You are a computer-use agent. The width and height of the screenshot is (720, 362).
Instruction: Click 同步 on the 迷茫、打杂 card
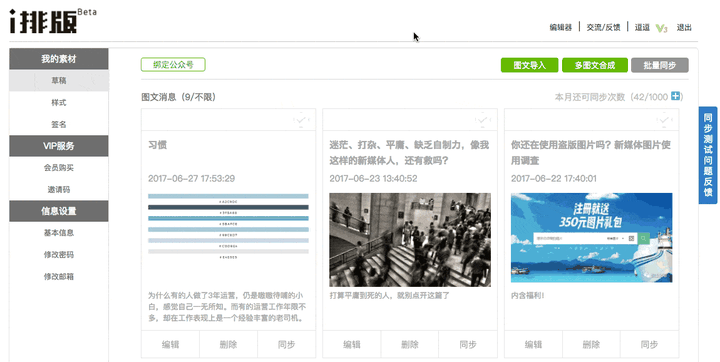(468, 345)
